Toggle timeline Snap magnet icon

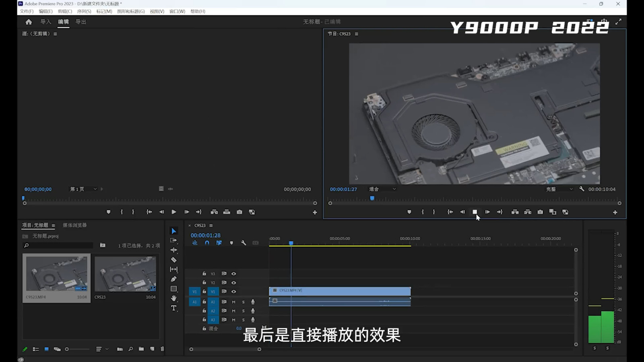(x=207, y=243)
